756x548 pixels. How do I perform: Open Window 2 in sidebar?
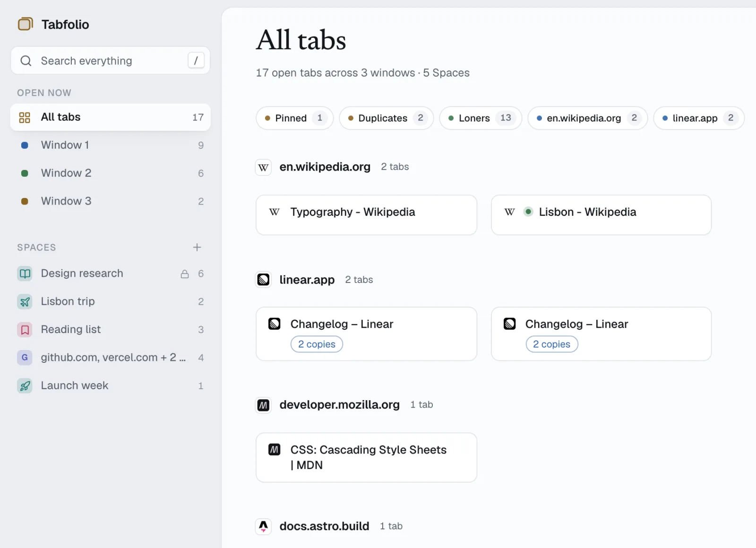(x=111, y=173)
